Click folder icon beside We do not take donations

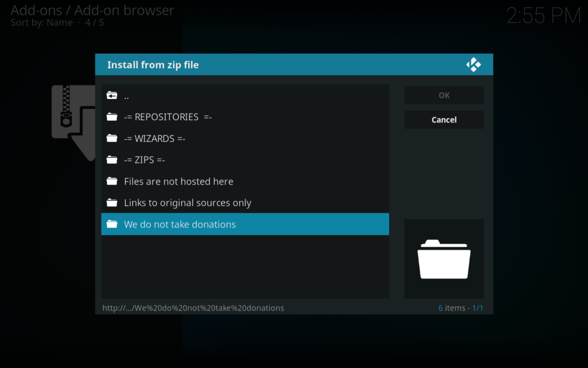112,224
